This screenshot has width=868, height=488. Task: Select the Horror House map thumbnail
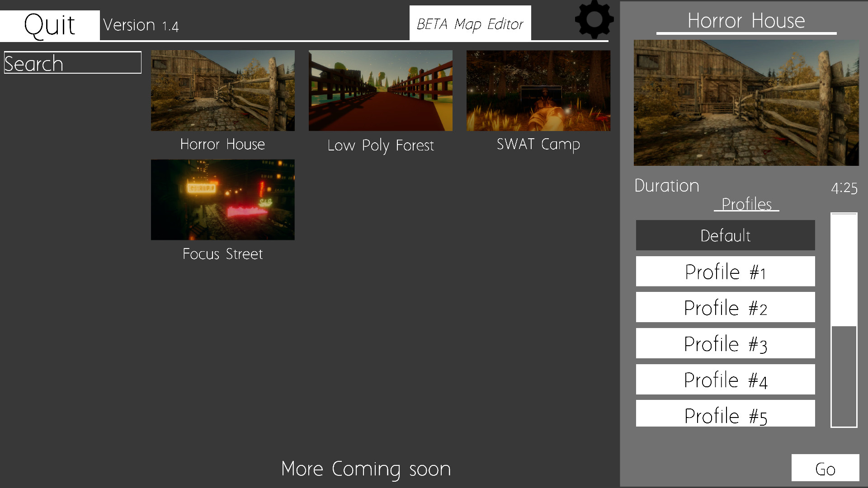(x=222, y=90)
